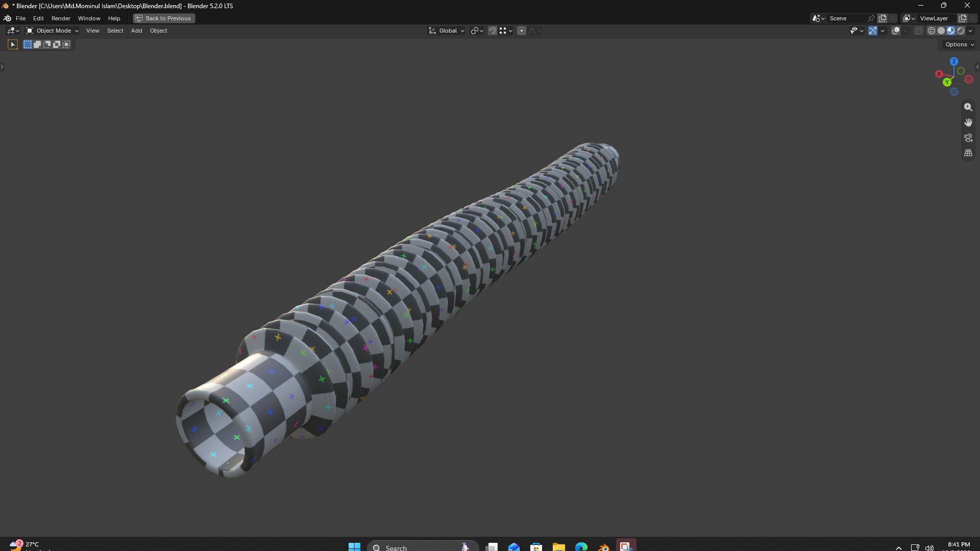Select the Select Box tool icon
This screenshot has height=551, width=980.
pos(13,45)
